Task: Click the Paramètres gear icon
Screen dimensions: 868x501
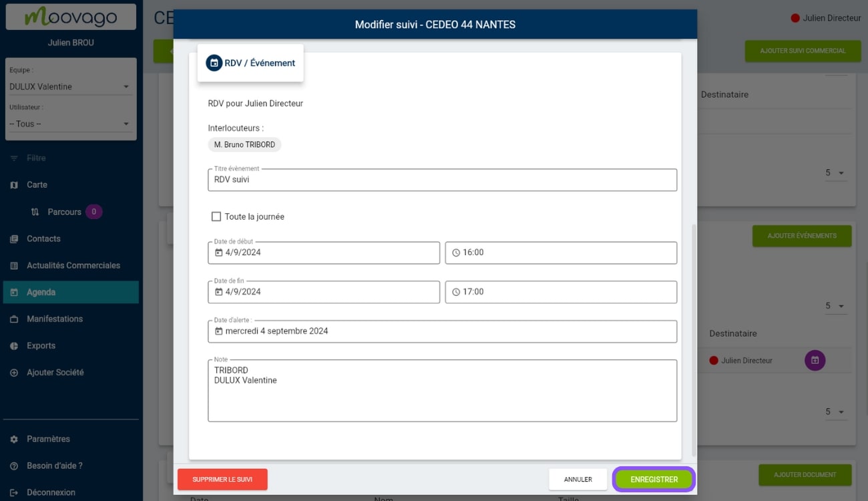Action: point(14,439)
